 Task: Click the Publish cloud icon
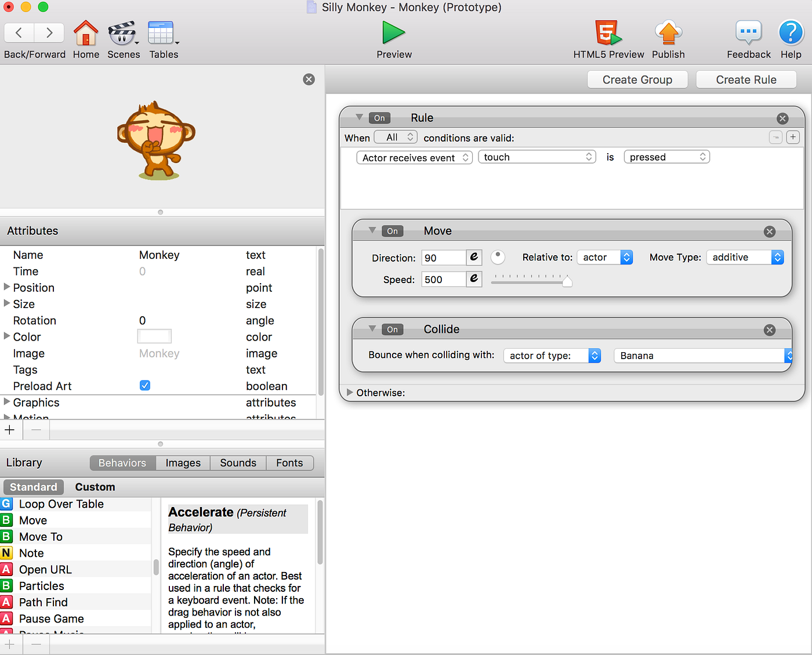(668, 33)
